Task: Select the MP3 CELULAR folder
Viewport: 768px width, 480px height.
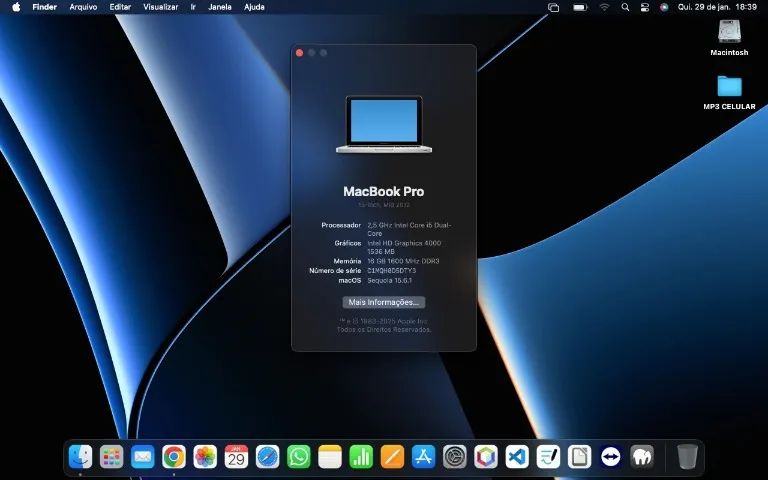Action: coord(729,92)
